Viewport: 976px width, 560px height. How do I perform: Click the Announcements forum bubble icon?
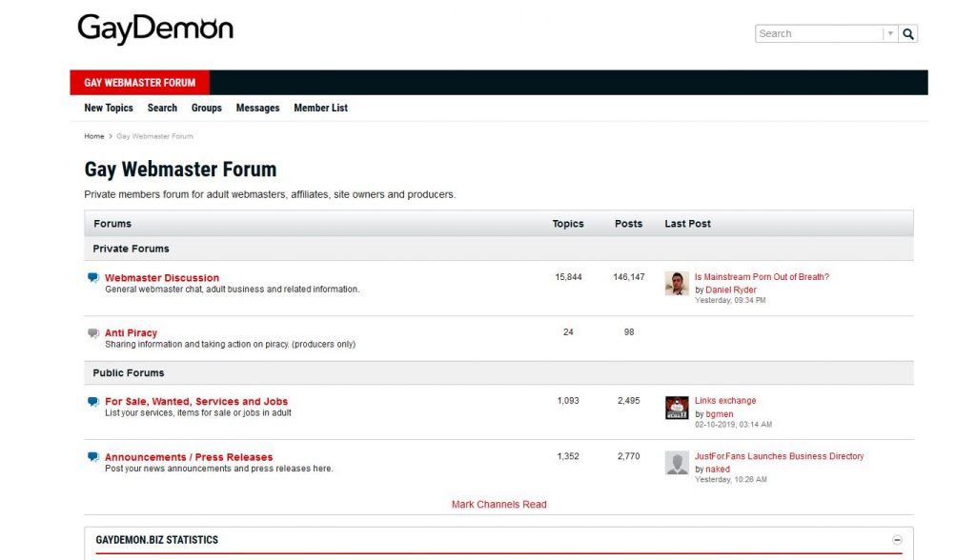pos(93,457)
